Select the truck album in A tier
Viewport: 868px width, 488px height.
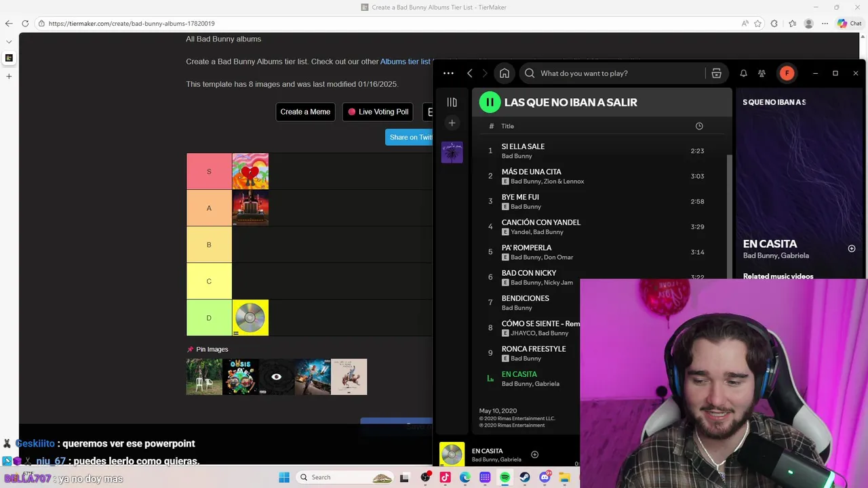point(250,208)
